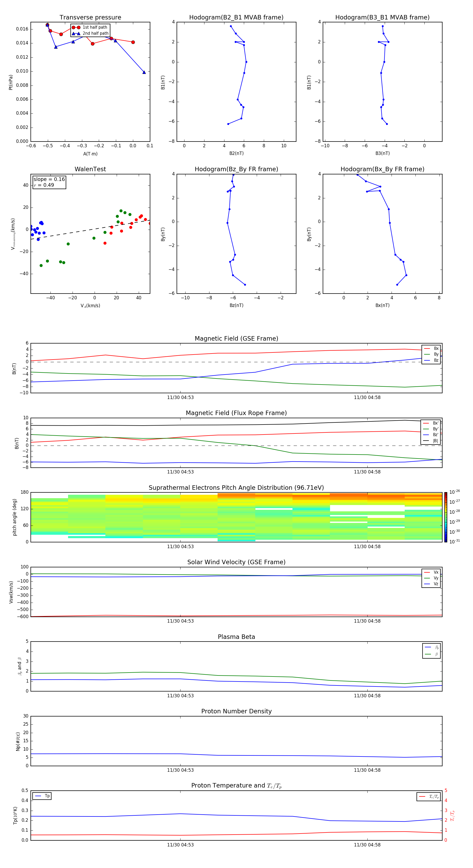Click the pitch angle distribution colorbar
The image size is (473, 868).
pos(445,517)
